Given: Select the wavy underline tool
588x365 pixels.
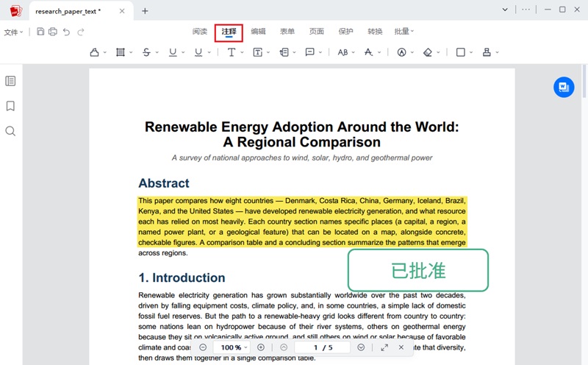Looking at the screenshot, I should 198,52.
